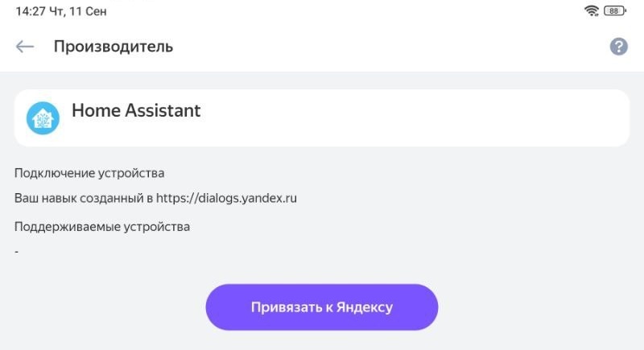Screen dimensions: 644x350
Task: Click the empty header space between title and help
Action: coord(386,47)
